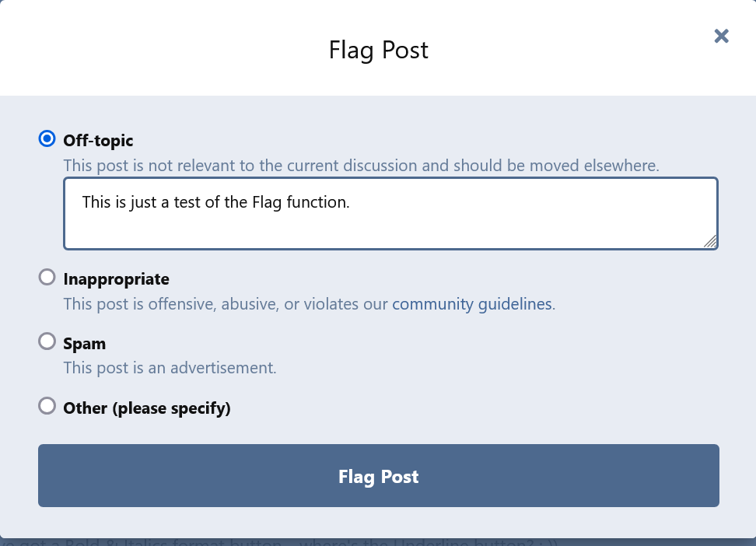756x546 pixels.
Task: Select the Off-topic radio button
Action: [x=47, y=139]
